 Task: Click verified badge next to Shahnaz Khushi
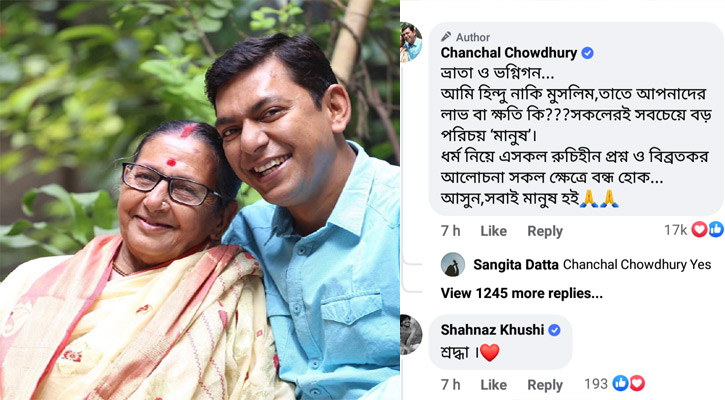pyautogui.click(x=555, y=329)
